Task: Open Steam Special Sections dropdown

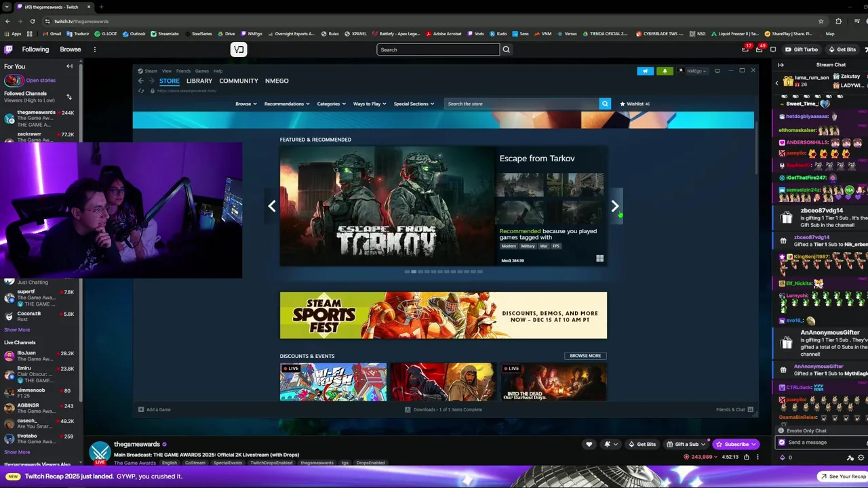Action: click(x=414, y=104)
